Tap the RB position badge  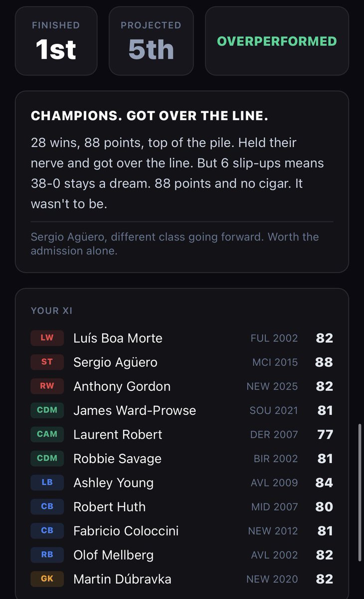[47, 555]
